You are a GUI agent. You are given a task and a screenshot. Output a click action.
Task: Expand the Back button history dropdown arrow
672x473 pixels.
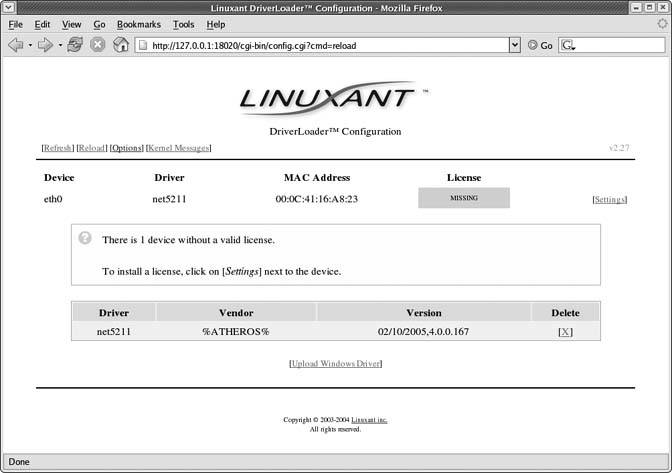click(x=30, y=45)
